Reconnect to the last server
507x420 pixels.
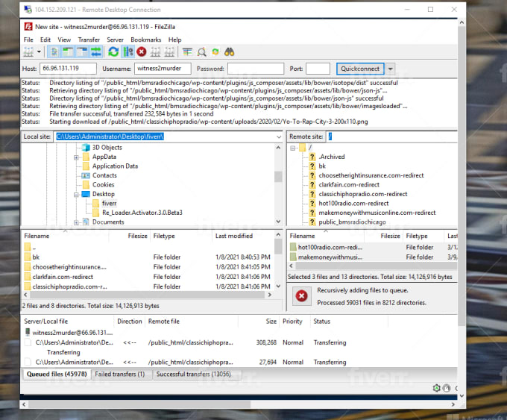tap(169, 51)
